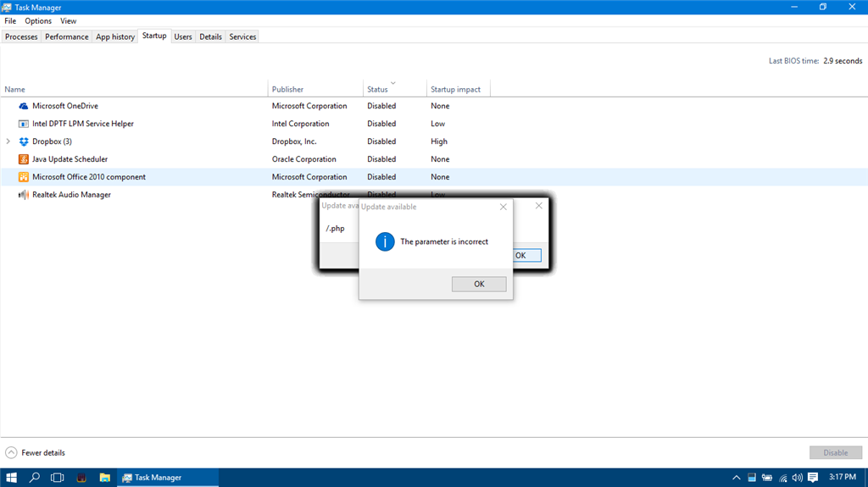Click Oracle Corporation publisher cell
Screen dimensions: 868x487
pyautogui.click(x=304, y=159)
